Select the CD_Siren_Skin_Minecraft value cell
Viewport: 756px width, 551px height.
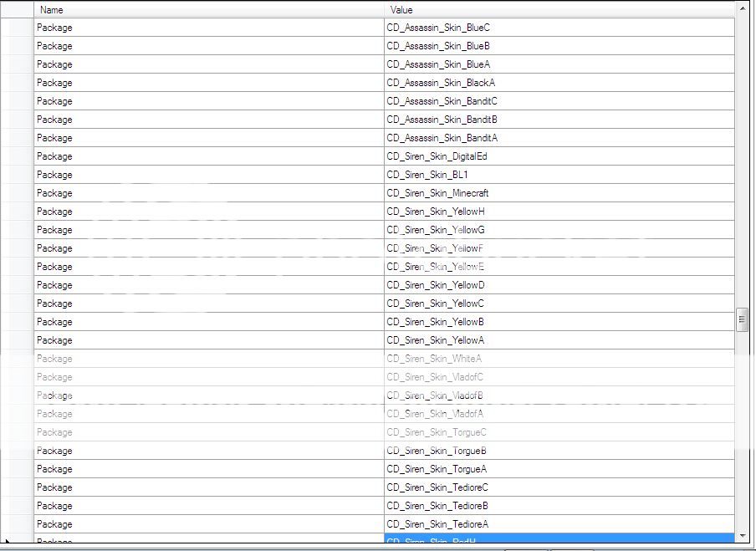coord(559,193)
